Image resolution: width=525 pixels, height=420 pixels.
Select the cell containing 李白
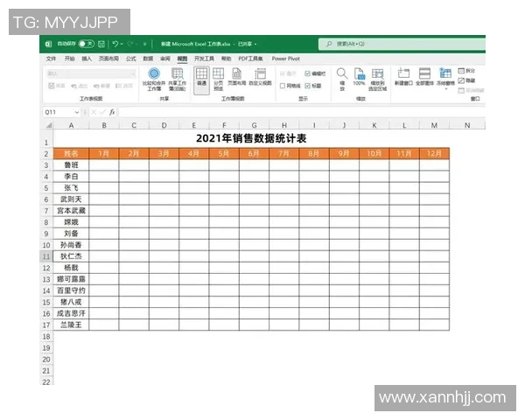[71, 177]
